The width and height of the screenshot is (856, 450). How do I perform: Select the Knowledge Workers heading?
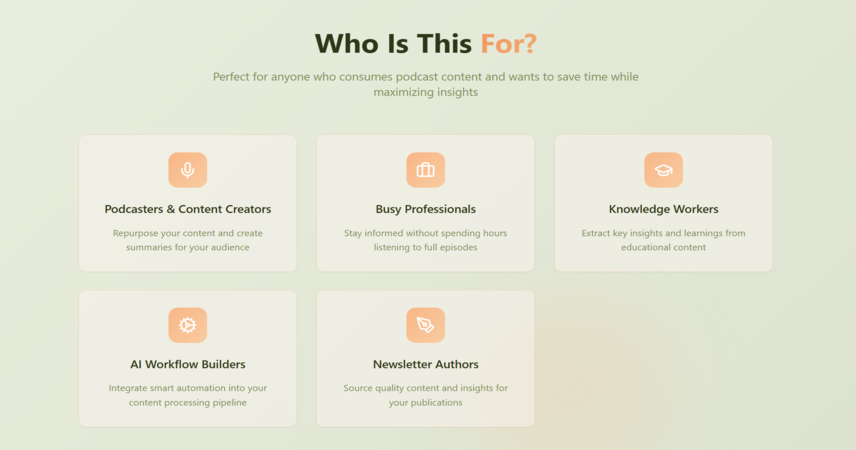point(663,209)
